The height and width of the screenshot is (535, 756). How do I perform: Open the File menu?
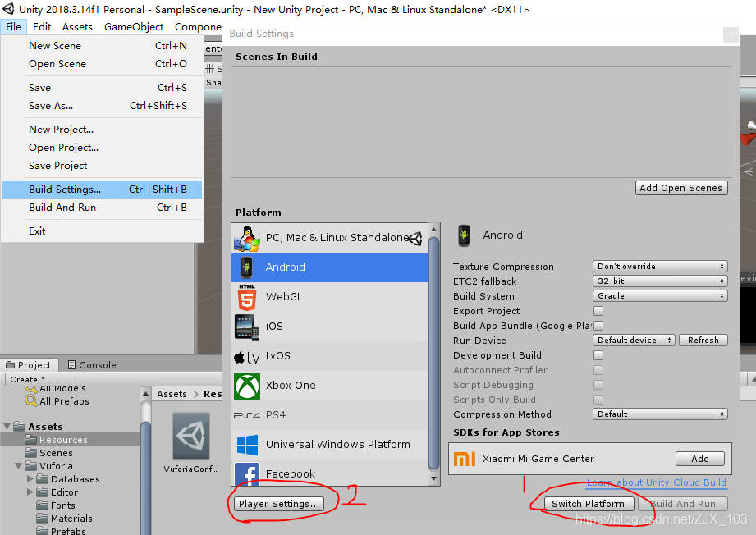13,27
